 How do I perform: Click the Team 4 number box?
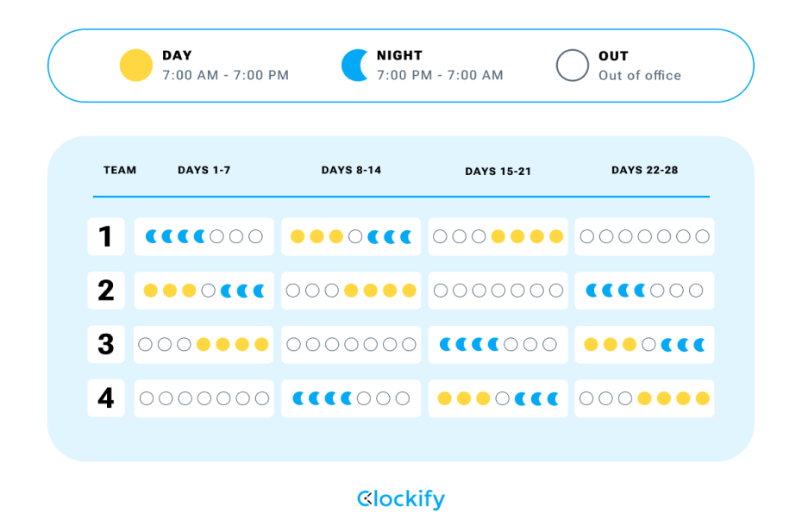[x=106, y=398]
